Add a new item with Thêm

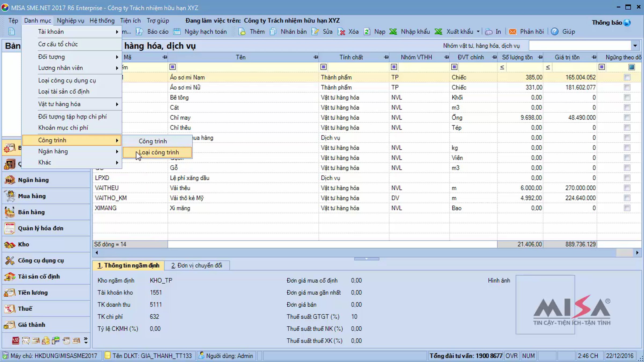(x=252, y=32)
